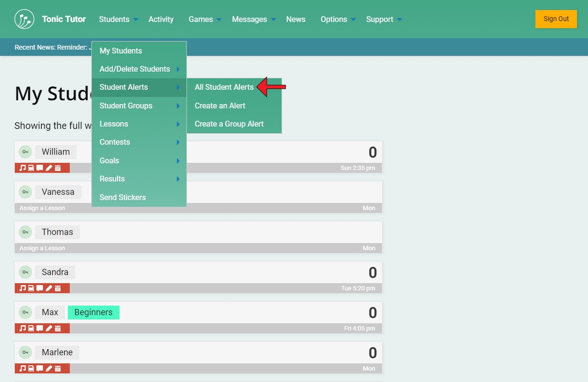Click the music note icon under William
This screenshot has width=588, height=382.
click(x=22, y=168)
